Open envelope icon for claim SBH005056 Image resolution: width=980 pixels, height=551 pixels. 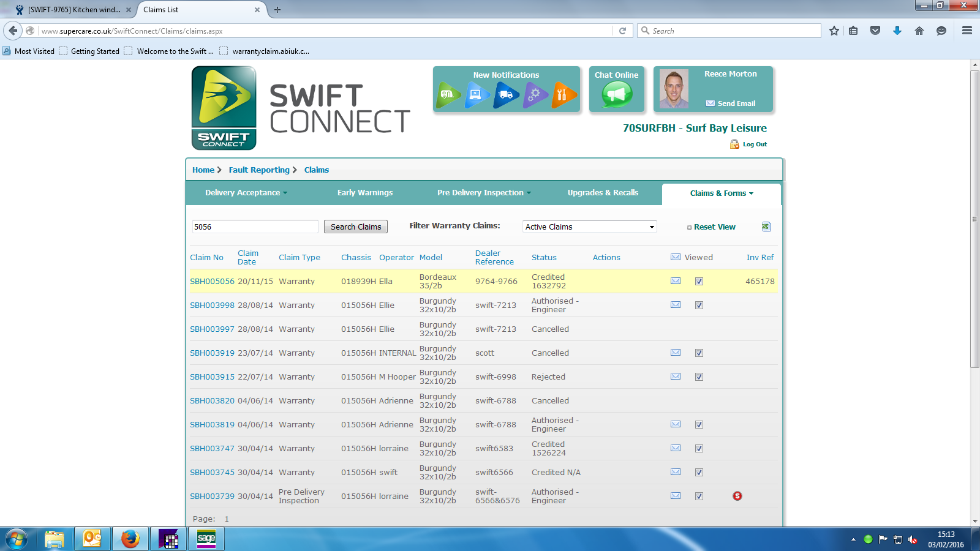pyautogui.click(x=676, y=281)
